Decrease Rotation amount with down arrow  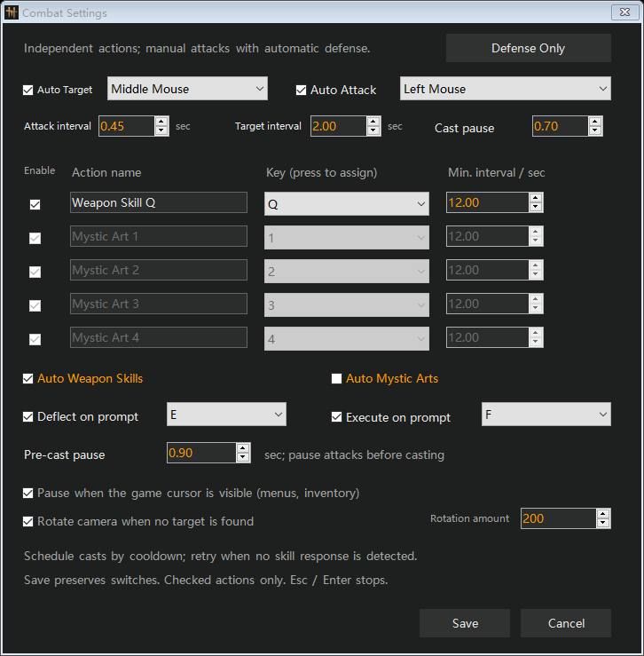(x=603, y=523)
